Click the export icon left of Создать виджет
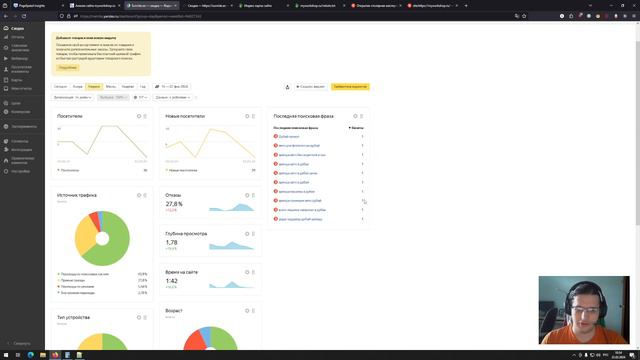The width and height of the screenshot is (640, 360). click(287, 87)
